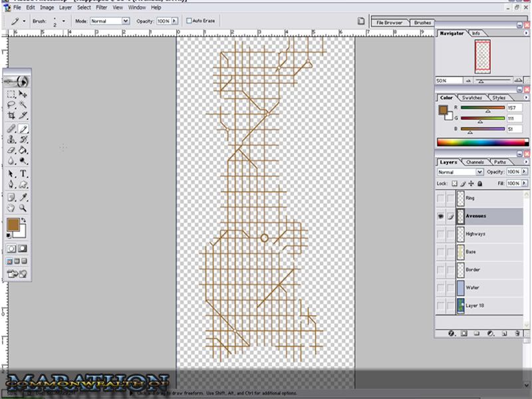This screenshot has height=399, width=532.
Task: Click the delete layer trash icon
Action: pyautogui.click(x=517, y=332)
